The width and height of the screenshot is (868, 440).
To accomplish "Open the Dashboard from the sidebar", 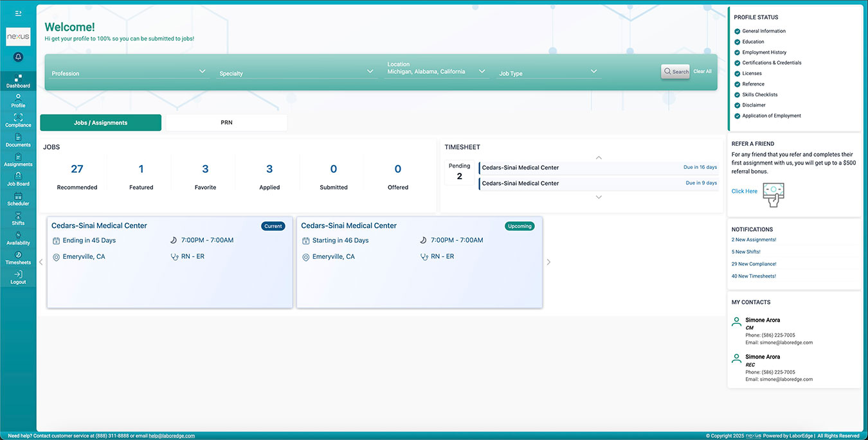I will 17,80.
